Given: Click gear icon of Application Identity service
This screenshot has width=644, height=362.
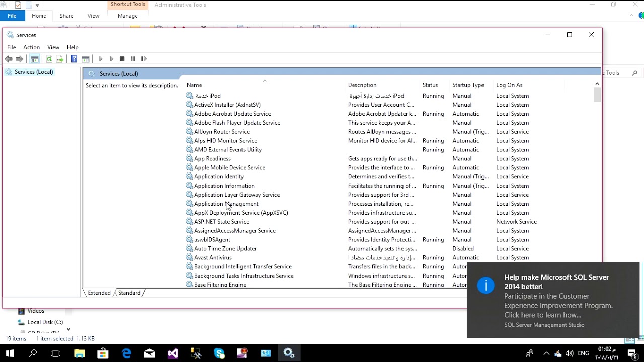Looking at the screenshot, I should pyautogui.click(x=189, y=176).
